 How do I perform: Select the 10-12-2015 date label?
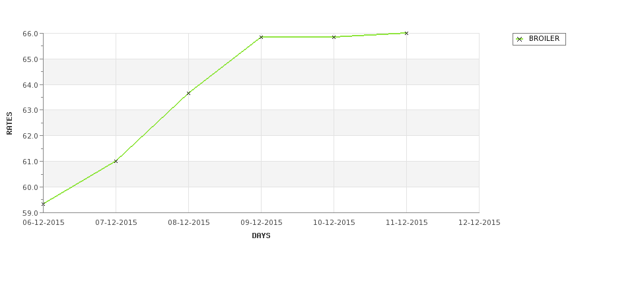coord(334,223)
